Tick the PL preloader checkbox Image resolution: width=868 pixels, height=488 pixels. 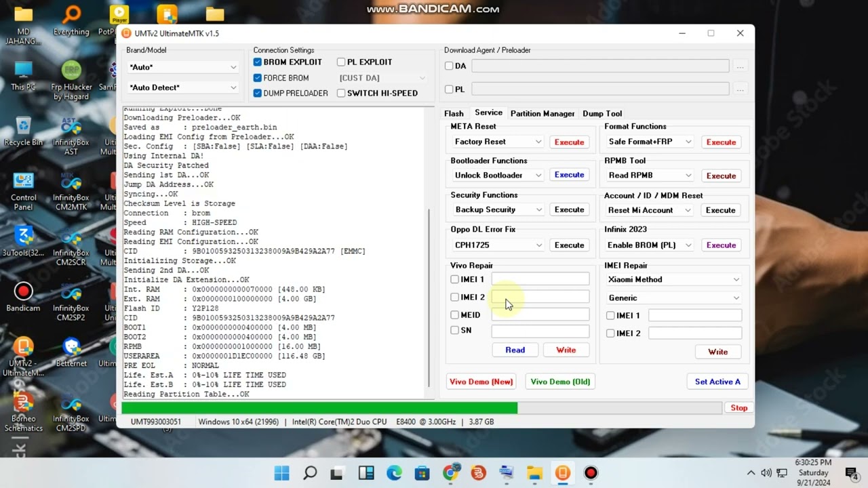[x=449, y=89]
